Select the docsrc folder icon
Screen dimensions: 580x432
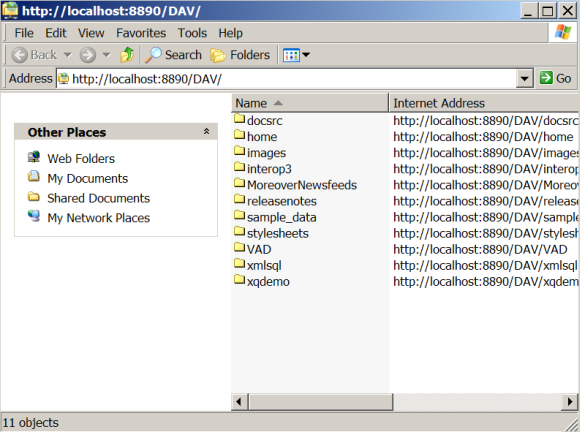coord(240,119)
